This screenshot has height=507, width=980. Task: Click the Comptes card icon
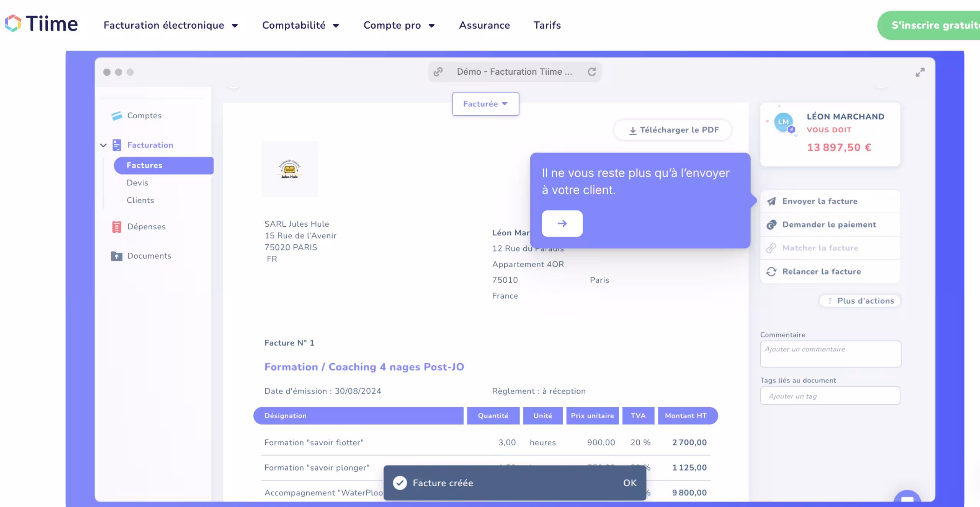(x=116, y=116)
